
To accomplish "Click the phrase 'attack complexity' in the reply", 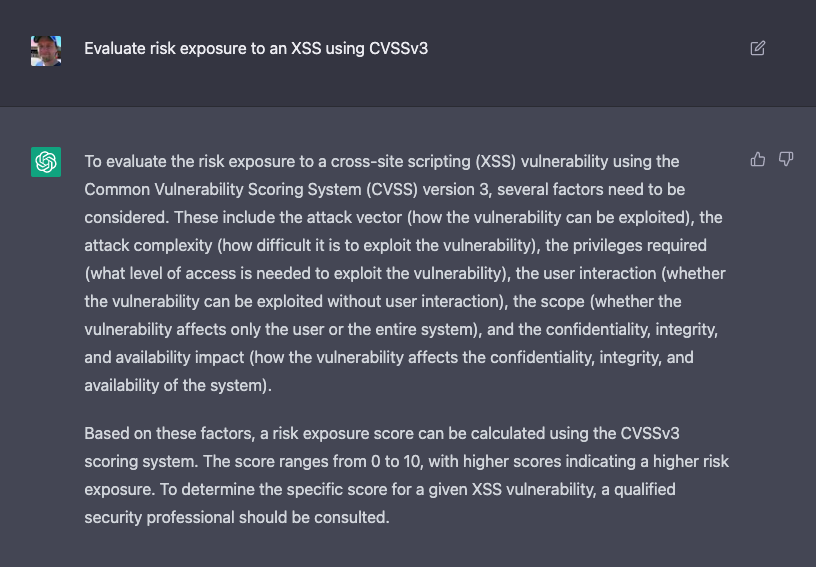I will coord(148,246).
